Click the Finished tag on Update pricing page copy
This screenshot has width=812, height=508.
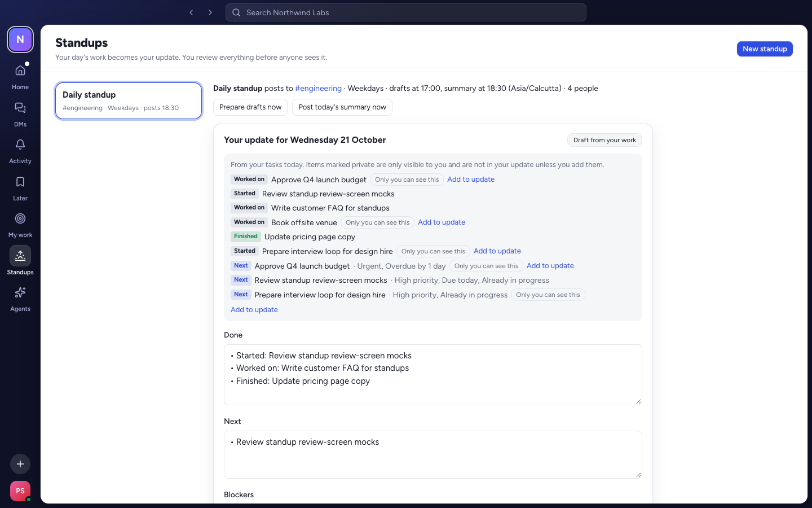[246, 237]
